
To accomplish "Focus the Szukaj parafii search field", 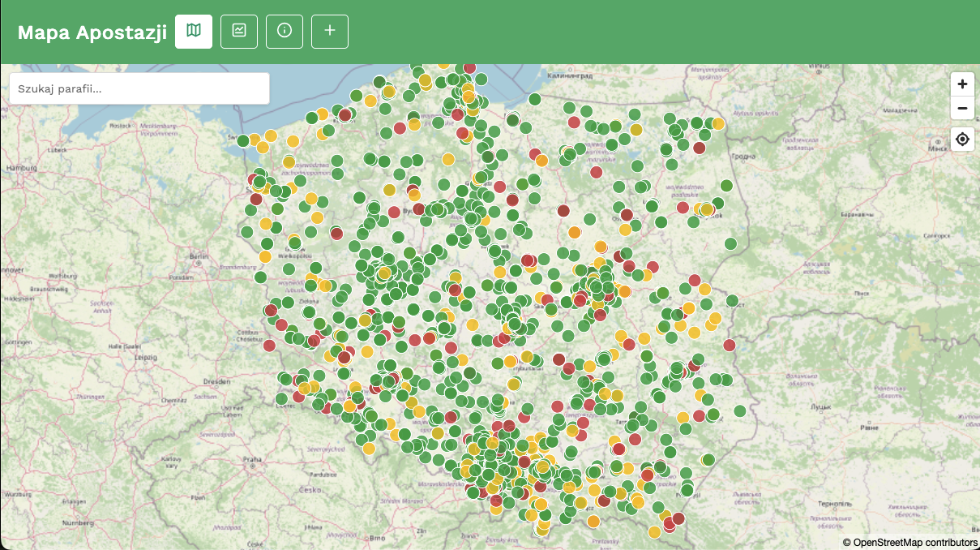I will (x=139, y=88).
